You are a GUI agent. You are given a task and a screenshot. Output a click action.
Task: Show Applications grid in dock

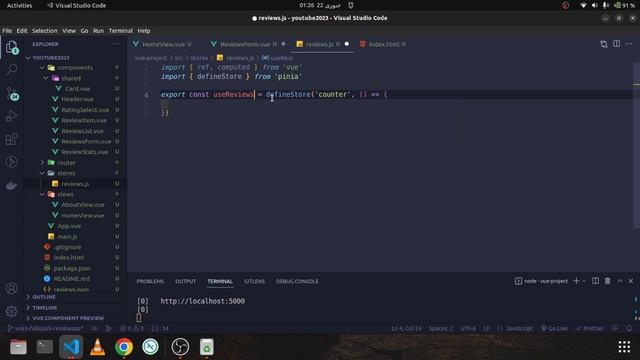pos(624,347)
